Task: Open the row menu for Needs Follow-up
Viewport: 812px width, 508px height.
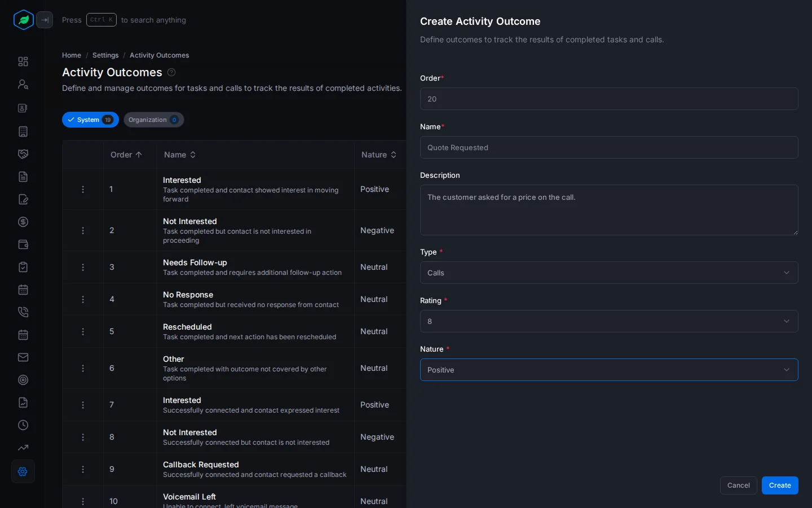Action: tap(83, 267)
